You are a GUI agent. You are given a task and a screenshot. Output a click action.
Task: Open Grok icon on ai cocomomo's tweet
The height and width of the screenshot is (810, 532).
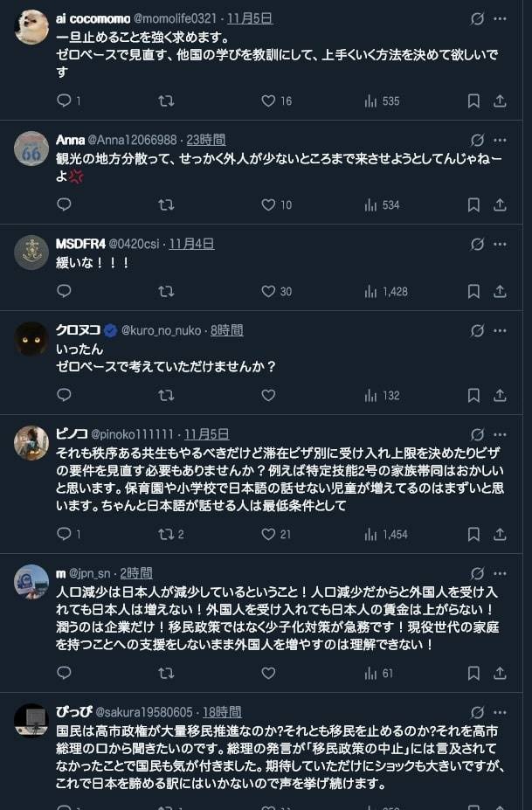click(x=477, y=18)
